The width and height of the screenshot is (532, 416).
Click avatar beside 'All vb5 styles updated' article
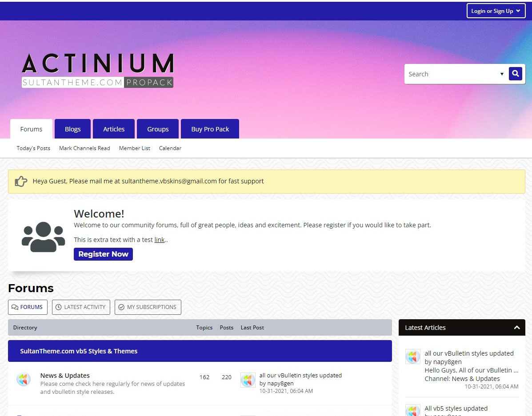click(x=413, y=410)
